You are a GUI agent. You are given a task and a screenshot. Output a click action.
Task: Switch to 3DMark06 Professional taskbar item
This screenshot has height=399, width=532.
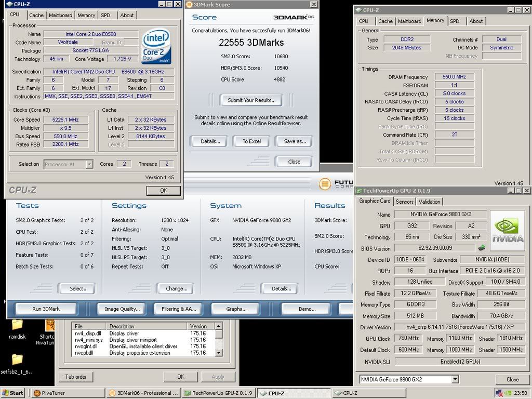[144, 393]
